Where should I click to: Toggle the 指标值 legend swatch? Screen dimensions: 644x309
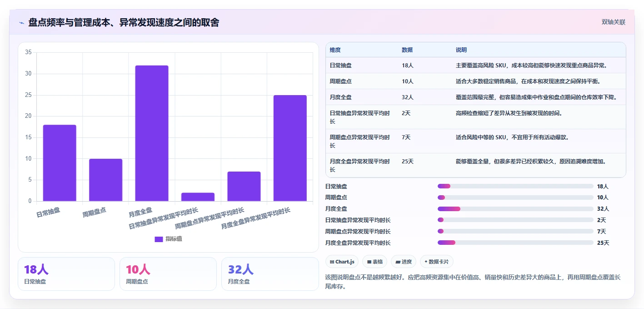[x=159, y=239]
